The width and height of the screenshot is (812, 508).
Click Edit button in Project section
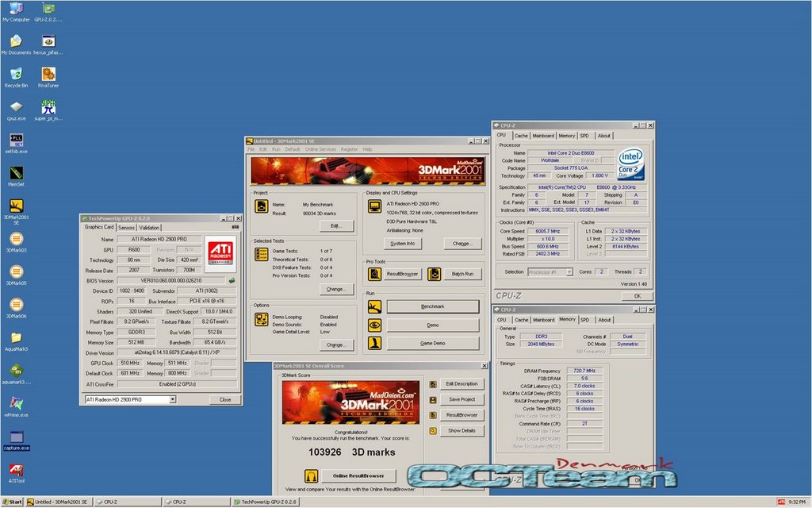[x=336, y=226]
